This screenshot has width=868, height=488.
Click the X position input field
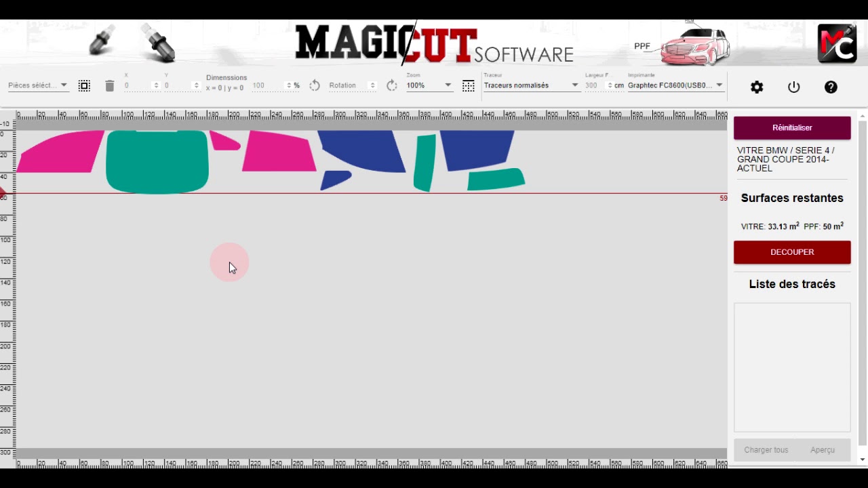[x=138, y=85]
